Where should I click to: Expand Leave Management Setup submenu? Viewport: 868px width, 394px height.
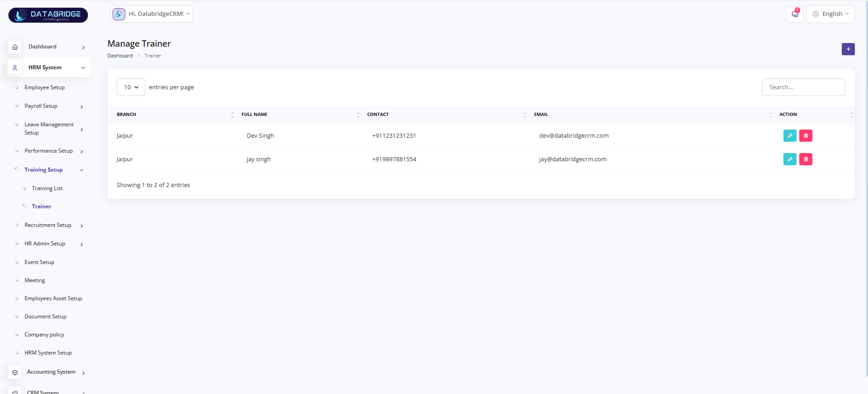[81, 129]
